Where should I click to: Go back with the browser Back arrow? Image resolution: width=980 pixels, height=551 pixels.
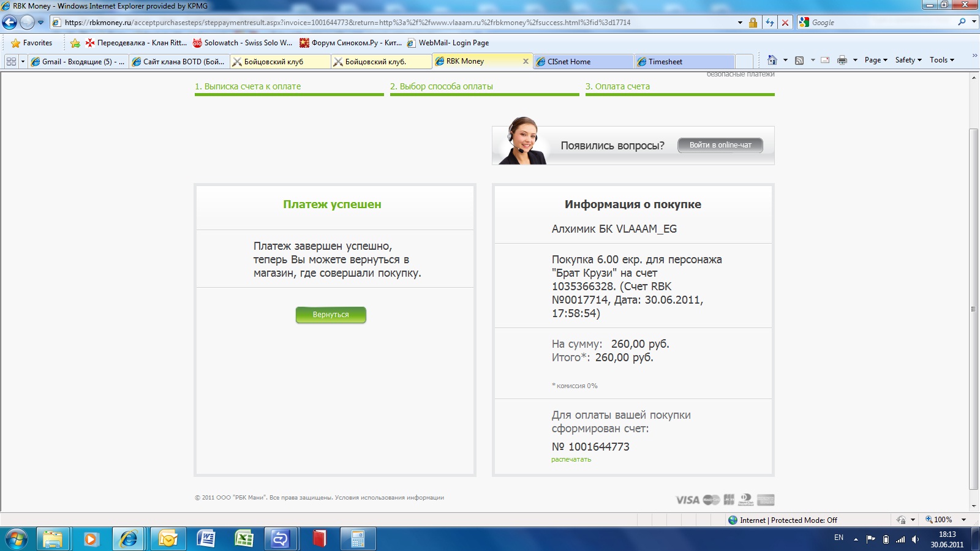pos(9,23)
